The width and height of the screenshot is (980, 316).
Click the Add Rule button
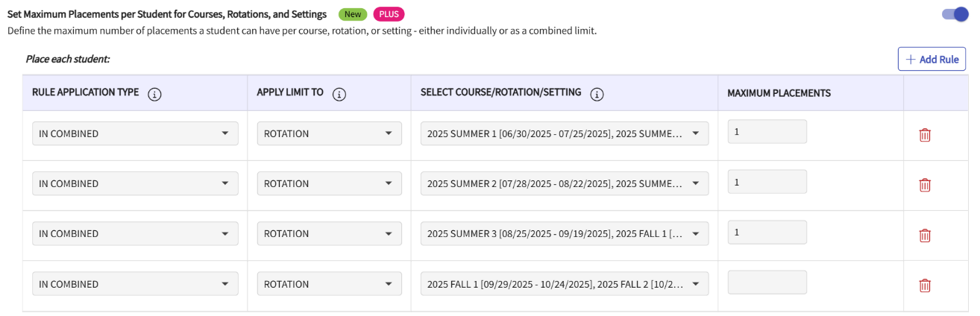tap(932, 60)
